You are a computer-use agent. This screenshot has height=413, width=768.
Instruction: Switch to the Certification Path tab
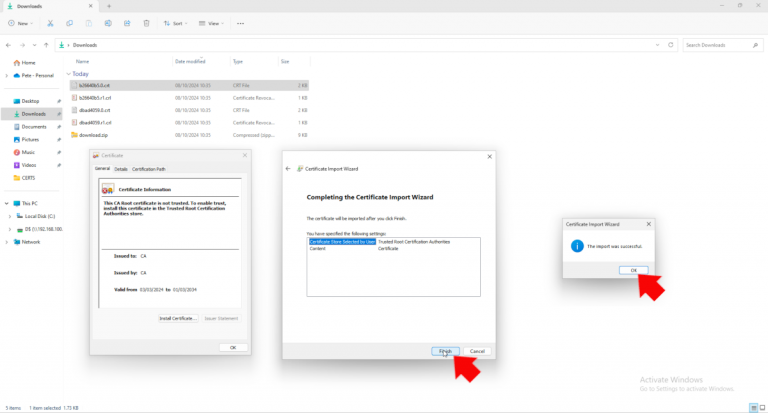(149, 169)
